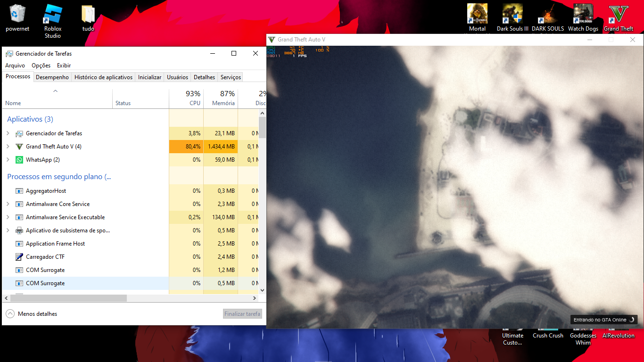644x362 pixels.
Task: Click the Gerenciador de Tarefas title bar icon
Action: point(9,54)
